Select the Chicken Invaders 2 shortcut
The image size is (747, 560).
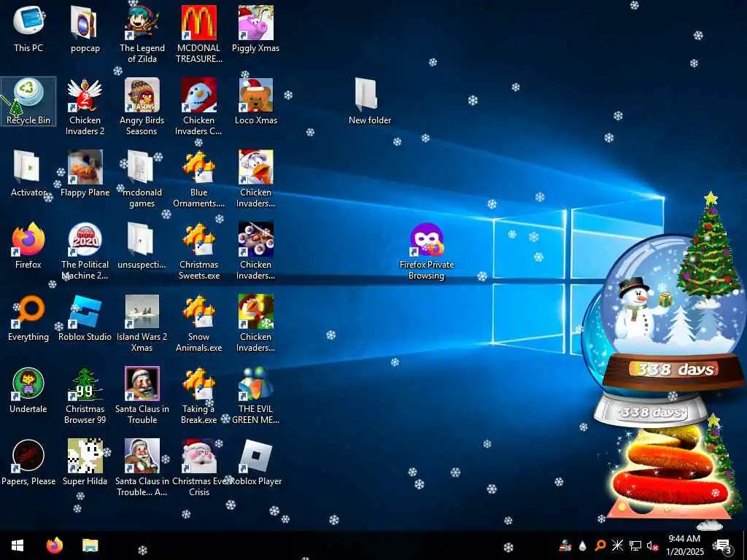point(85,106)
